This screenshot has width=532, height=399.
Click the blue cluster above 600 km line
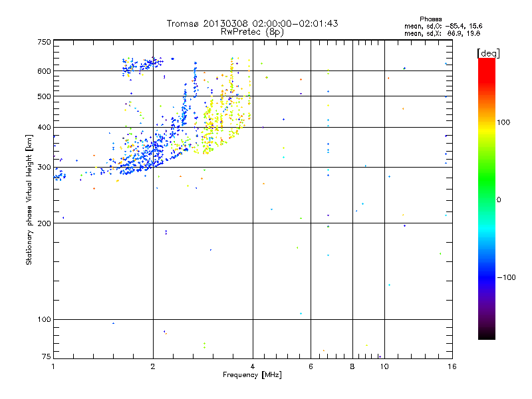(x=142, y=65)
